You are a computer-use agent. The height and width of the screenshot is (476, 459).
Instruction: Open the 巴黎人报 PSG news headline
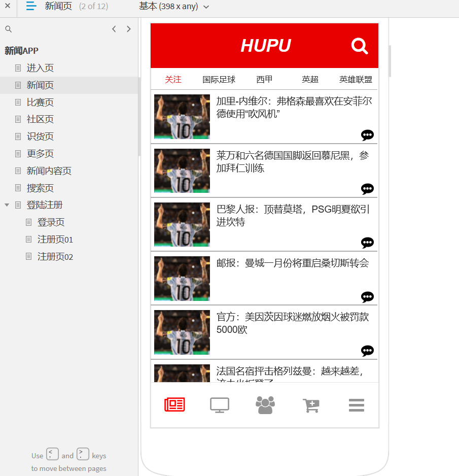[x=293, y=216]
